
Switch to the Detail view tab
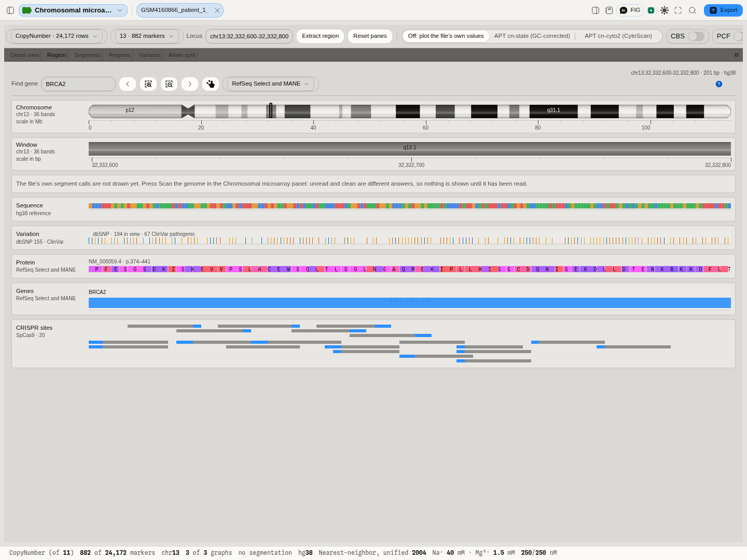tap(24, 55)
